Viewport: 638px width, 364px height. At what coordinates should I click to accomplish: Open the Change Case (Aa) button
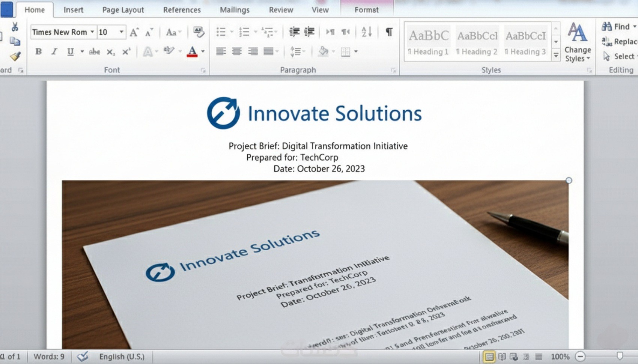(x=173, y=32)
